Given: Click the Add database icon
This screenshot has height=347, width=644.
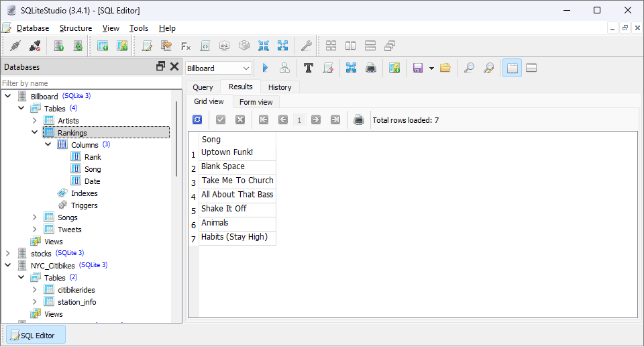Looking at the screenshot, I should click(59, 46).
